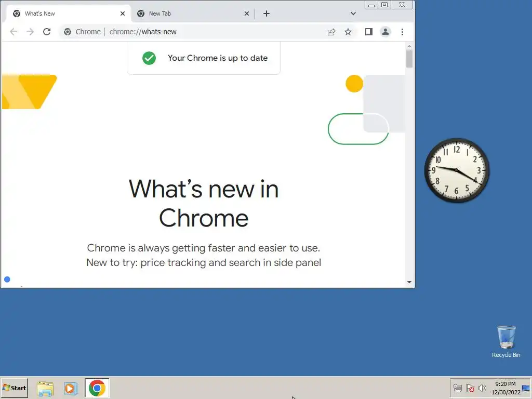The height and width of the screenshot is (399, 532).
Task: Close the Chrome window
Action: click(x=402, y=5)
